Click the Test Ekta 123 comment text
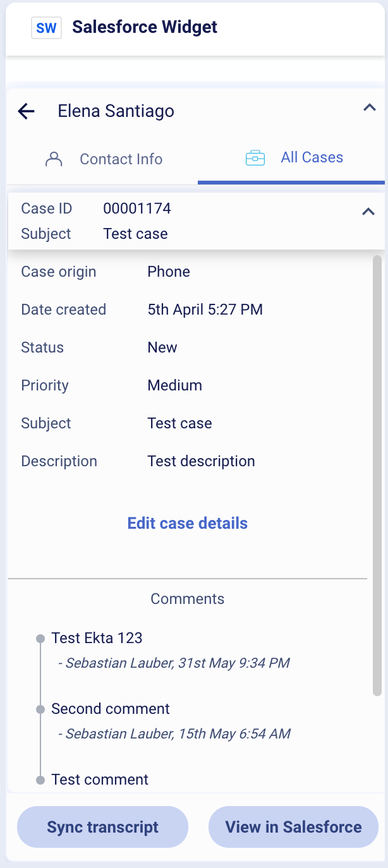 [x=97, y=638]
